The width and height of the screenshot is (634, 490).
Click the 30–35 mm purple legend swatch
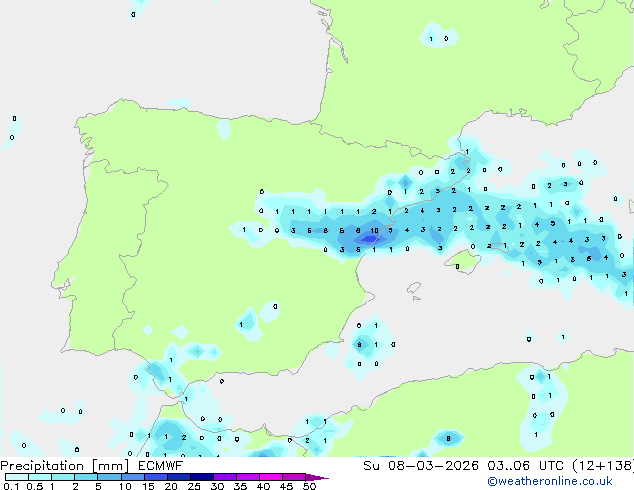pos(225,477)
